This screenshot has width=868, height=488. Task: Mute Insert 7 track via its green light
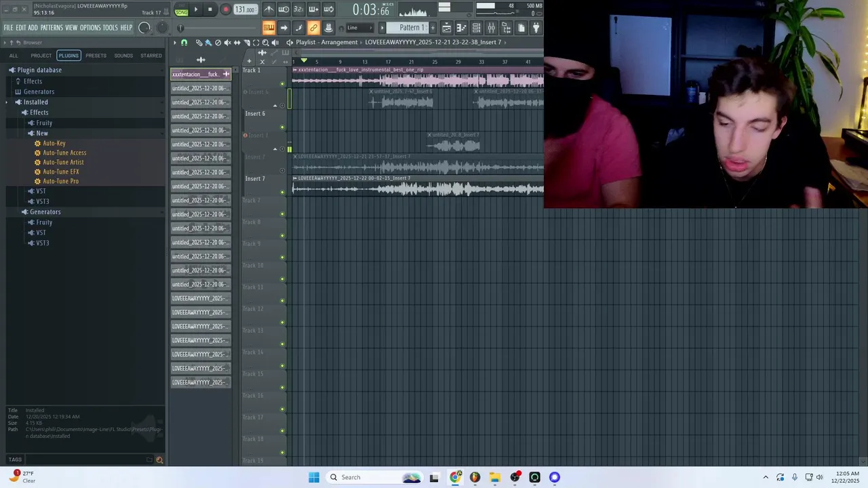click(283, 192)
